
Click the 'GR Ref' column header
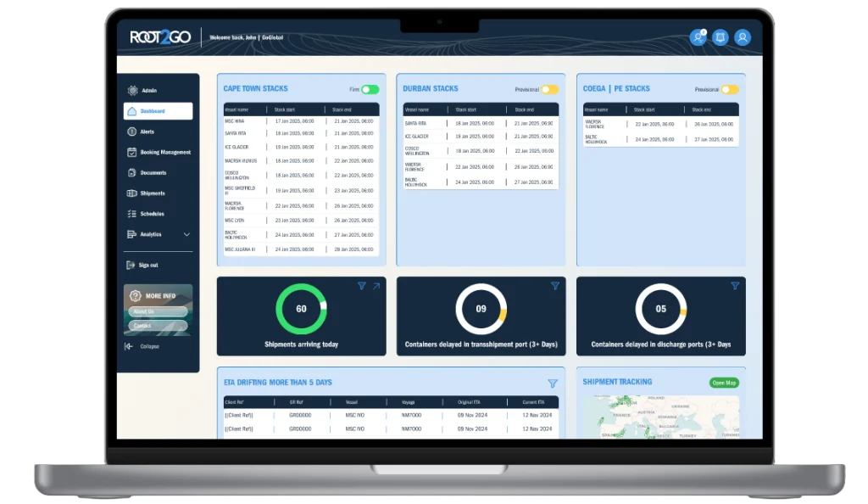pyautogui.click(x=296, y=402)
